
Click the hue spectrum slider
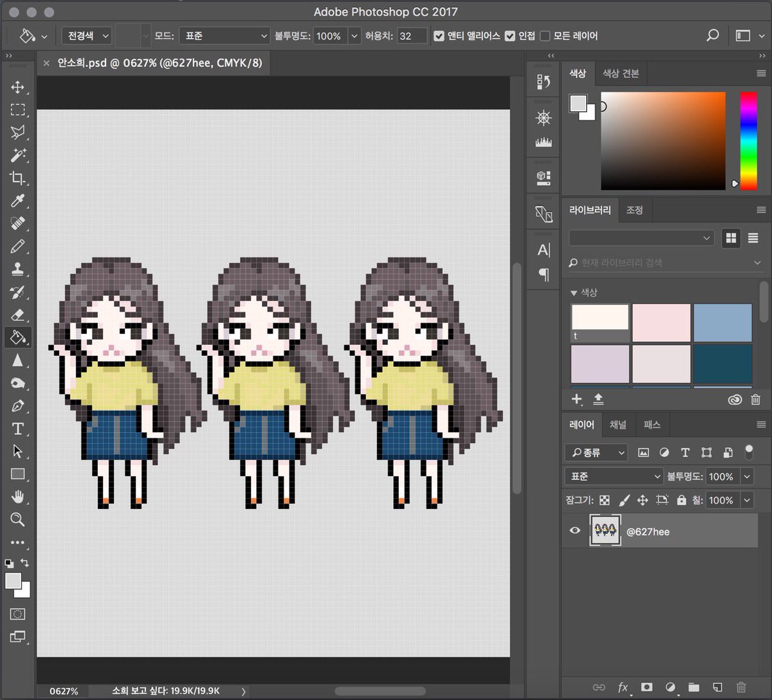coord(748,141)
